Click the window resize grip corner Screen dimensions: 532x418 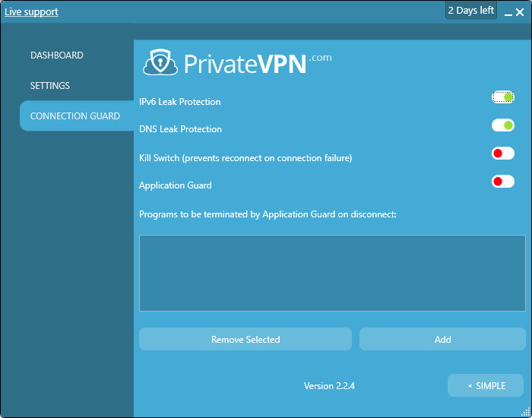(526, 412)
